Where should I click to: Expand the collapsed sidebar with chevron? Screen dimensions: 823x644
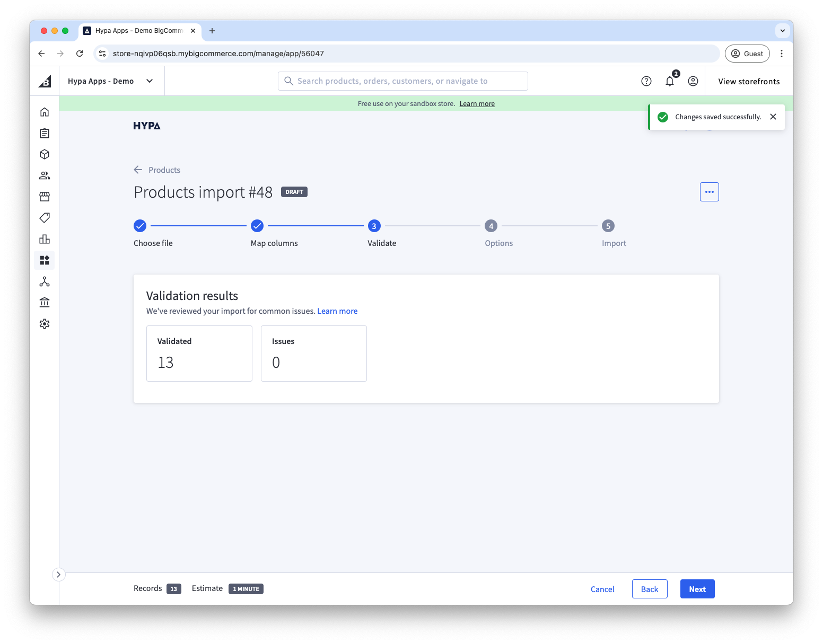[x=58, y=575]
